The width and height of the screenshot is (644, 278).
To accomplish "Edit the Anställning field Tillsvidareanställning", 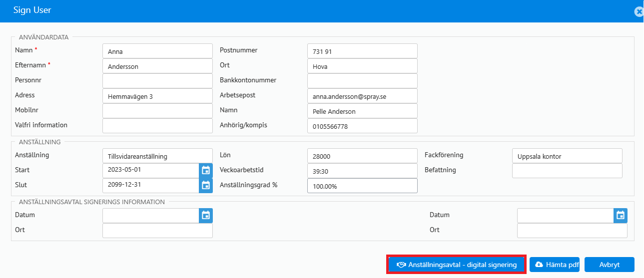I will click(157, 156).
